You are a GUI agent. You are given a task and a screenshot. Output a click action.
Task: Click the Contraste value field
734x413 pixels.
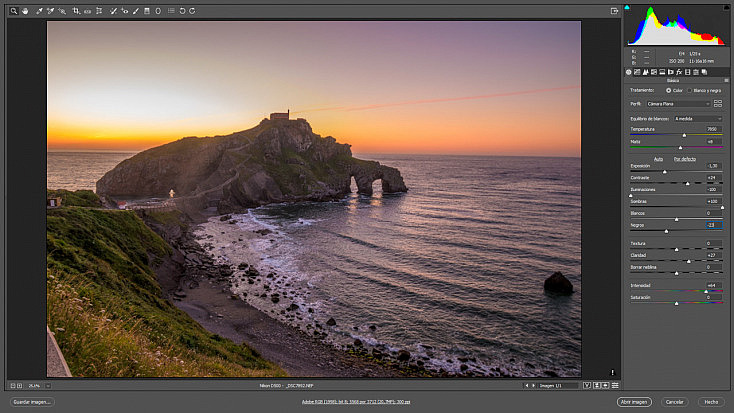[x=713, y=178]
